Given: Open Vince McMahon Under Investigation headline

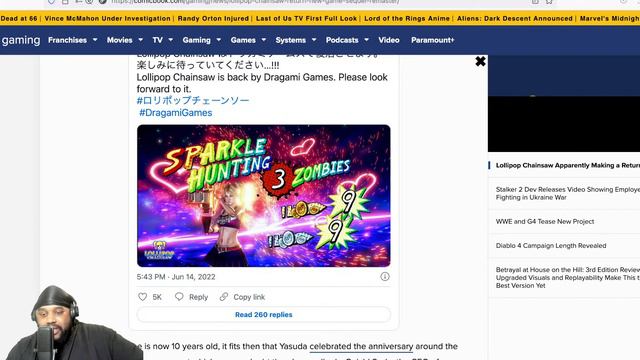Looking at the screenshot, I should pos(107,18).
